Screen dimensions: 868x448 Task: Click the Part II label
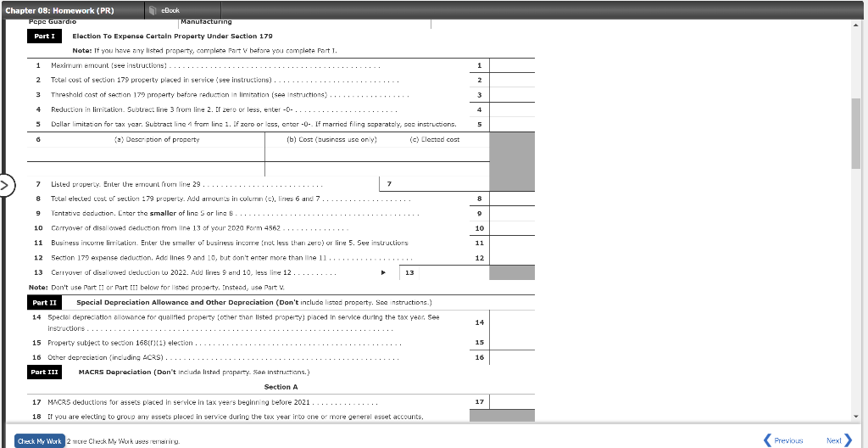[x=44, y=303]
